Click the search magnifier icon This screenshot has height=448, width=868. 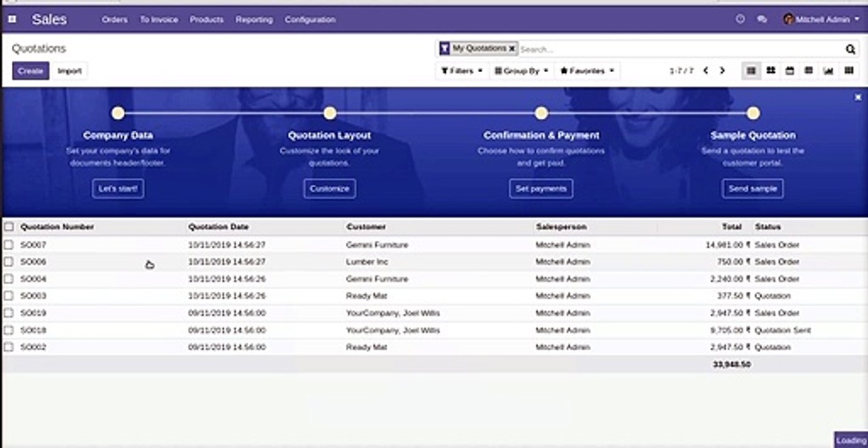pyautogui.click(x=851, y=49)
